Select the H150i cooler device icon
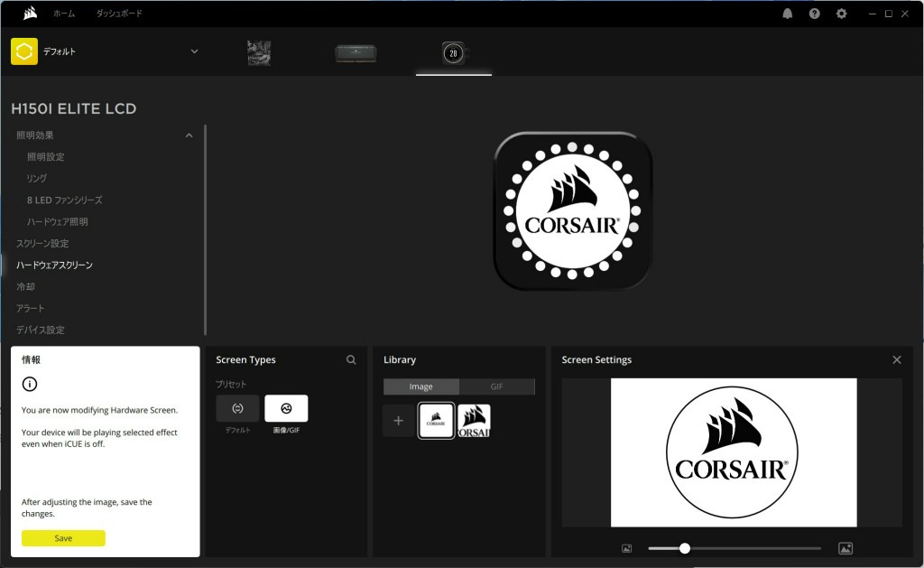This screenshot has width=924, height=568. 453,53
